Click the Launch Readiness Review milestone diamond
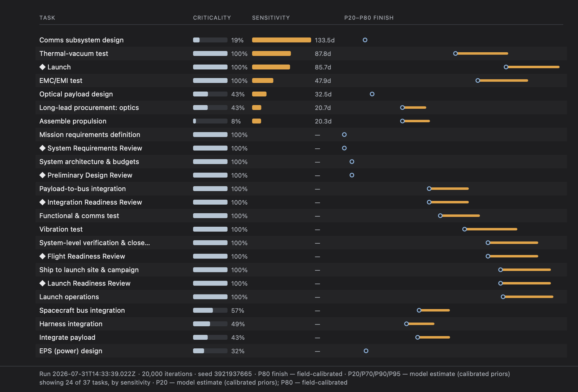 tap(42, 283)
